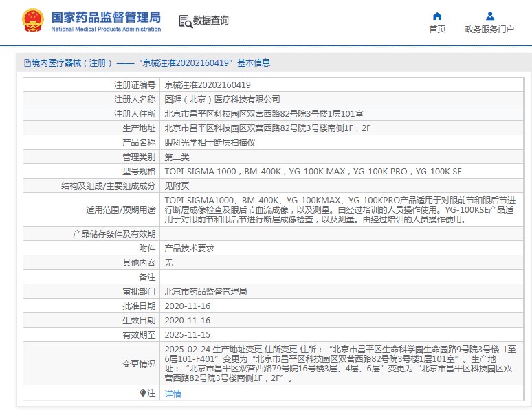Viewport: 532px width, 412px height.
Task: Open the 详情 link
Action: (x=173, y=394)
